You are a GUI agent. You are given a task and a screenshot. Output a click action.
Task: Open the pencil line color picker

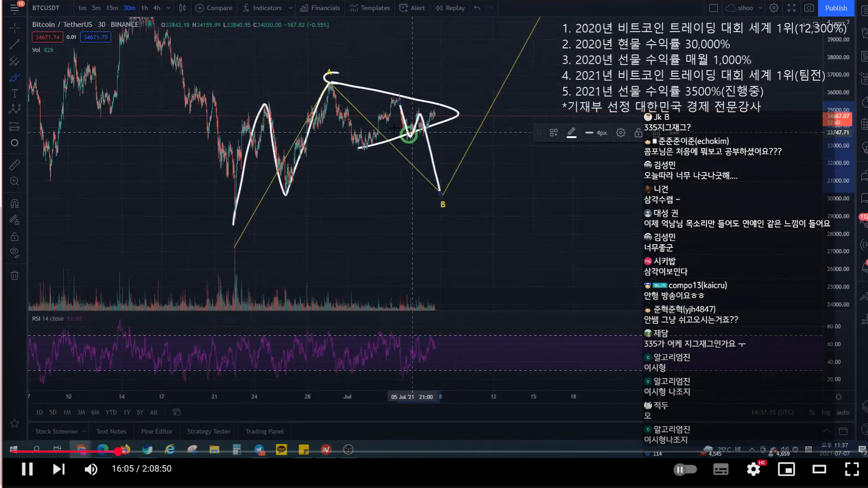click(x=571, y=133)
